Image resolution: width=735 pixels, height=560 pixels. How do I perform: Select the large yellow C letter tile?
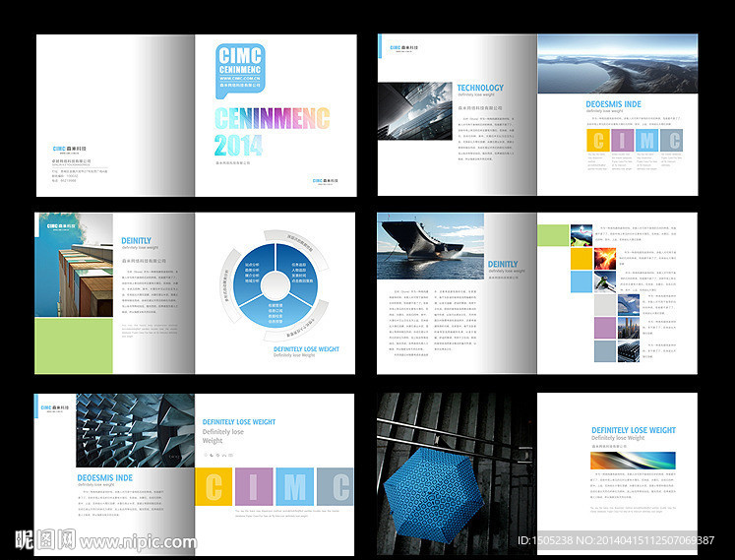coord(214,486)
